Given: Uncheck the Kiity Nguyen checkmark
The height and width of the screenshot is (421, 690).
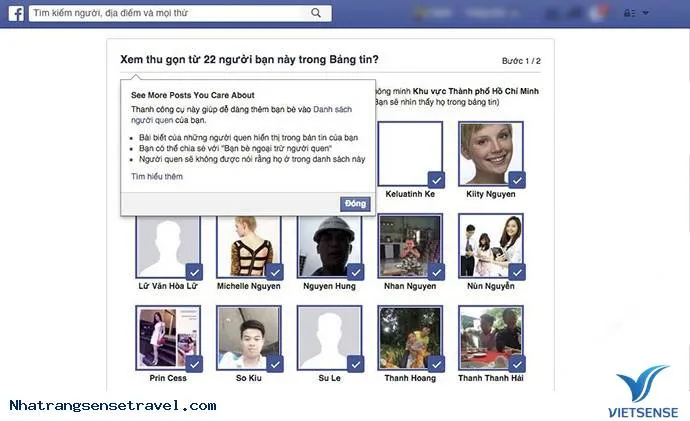Looking at the screenshot, I should pyautogui.click(x=517, y=180).
